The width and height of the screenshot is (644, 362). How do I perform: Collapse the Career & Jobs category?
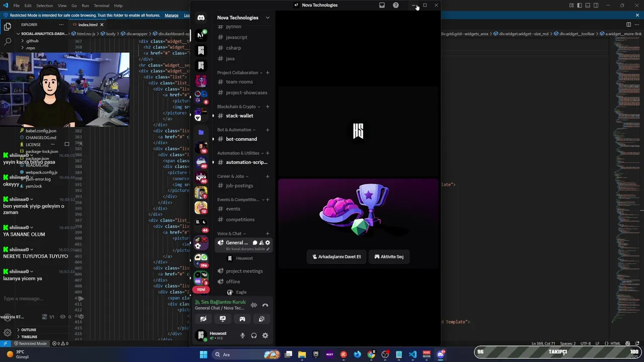pyautogui.click(x=232, y=176)
